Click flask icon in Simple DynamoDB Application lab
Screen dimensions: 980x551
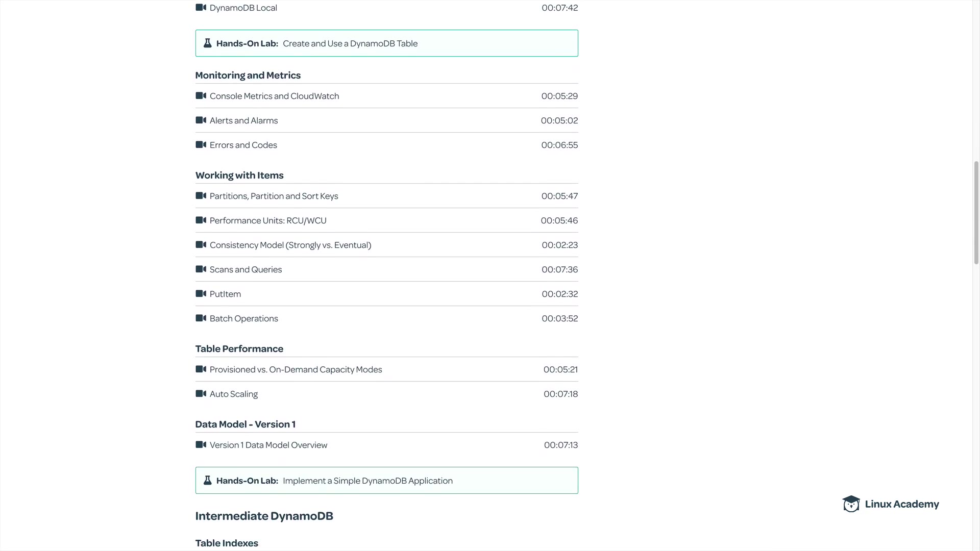[207, 481]
